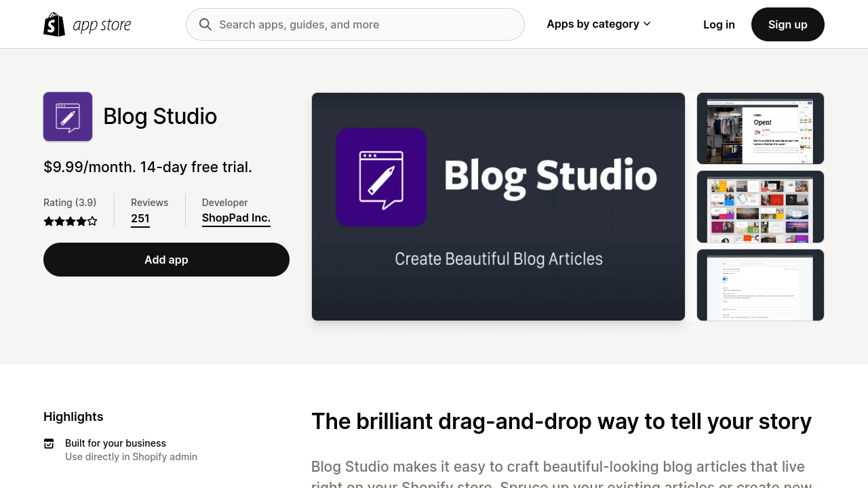
Task: Select the Blog Studio title text
Action: pyautogui.click(x=160, y=117)
